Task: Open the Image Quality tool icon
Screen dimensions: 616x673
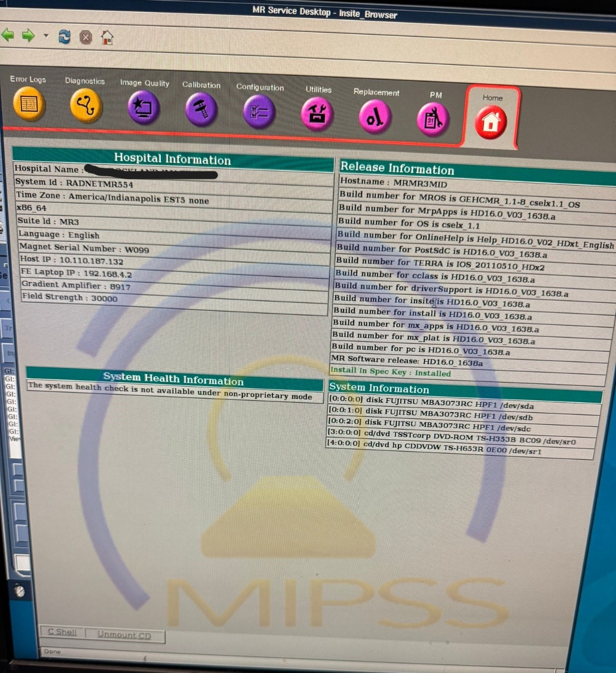Action: 144,108
